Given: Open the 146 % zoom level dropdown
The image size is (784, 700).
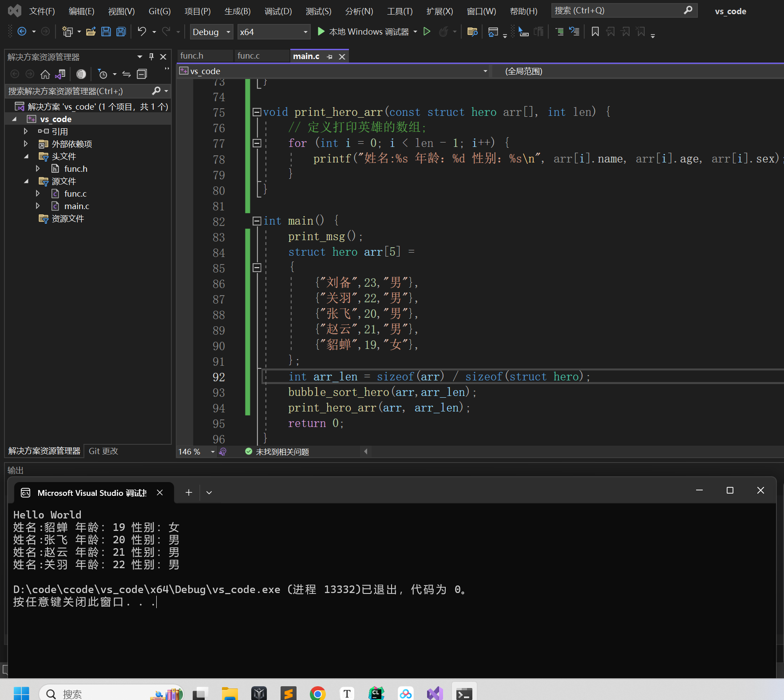Looking at the screenshot, I should tap(213, 451).
